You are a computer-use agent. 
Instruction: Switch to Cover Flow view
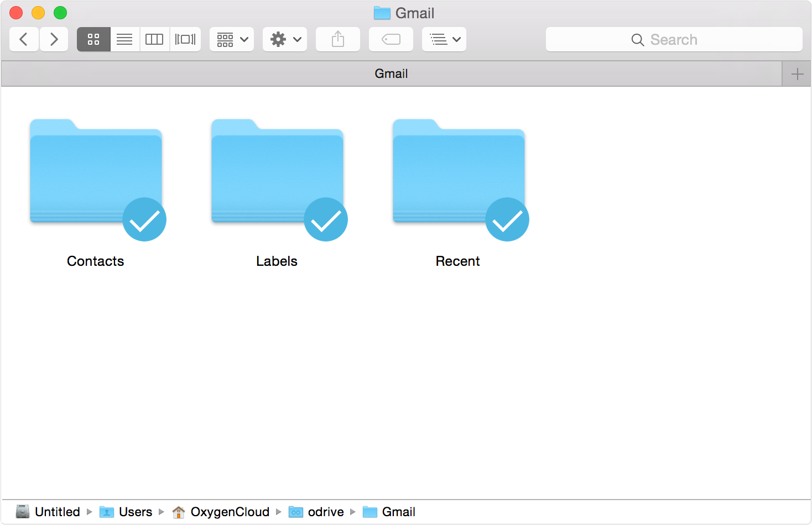(185, 39)
